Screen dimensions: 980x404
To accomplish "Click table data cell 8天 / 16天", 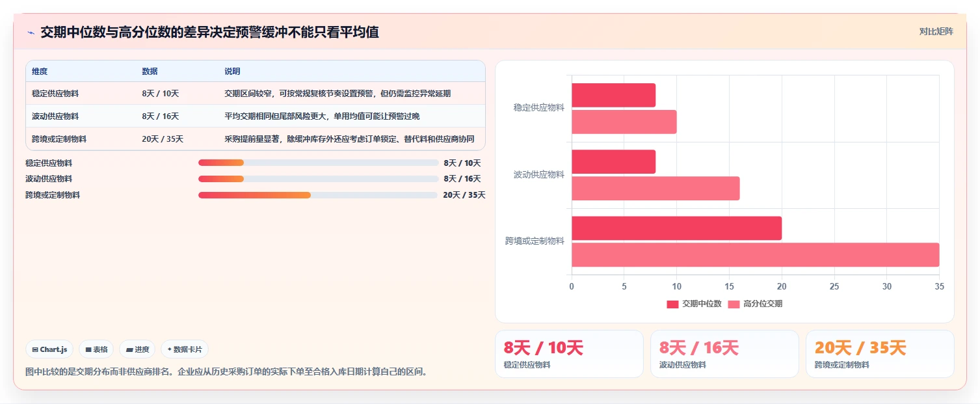I will [160, 116].
